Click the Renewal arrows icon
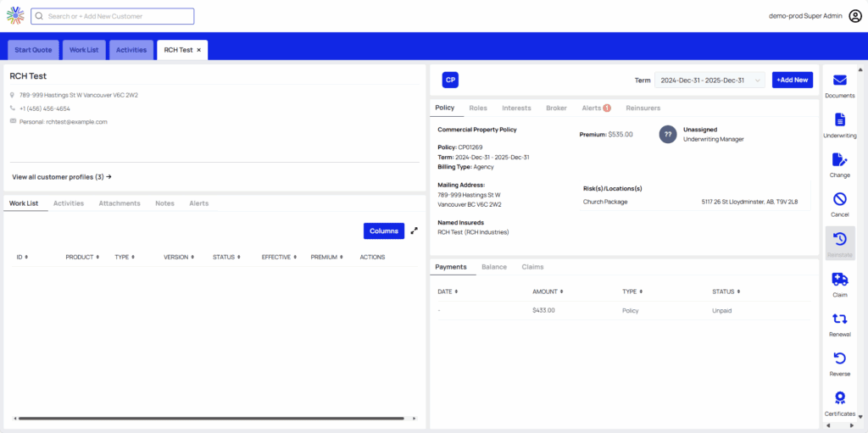Image resolution: width=868 pixels, height=433 pixels. pyautogui.click(x=840, y=319)
